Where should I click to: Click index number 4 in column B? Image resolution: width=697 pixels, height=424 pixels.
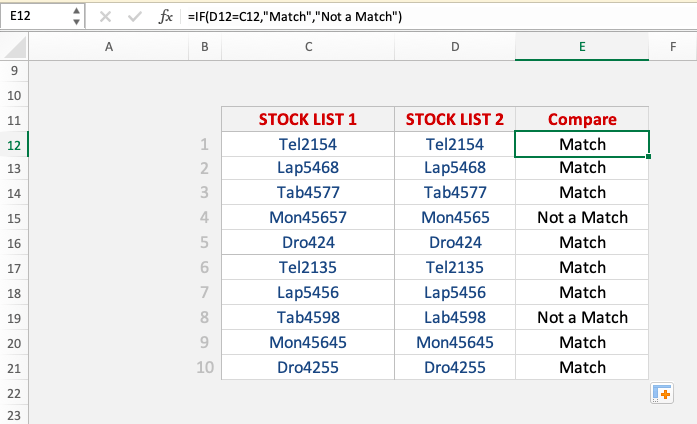[x=204, y=217]
